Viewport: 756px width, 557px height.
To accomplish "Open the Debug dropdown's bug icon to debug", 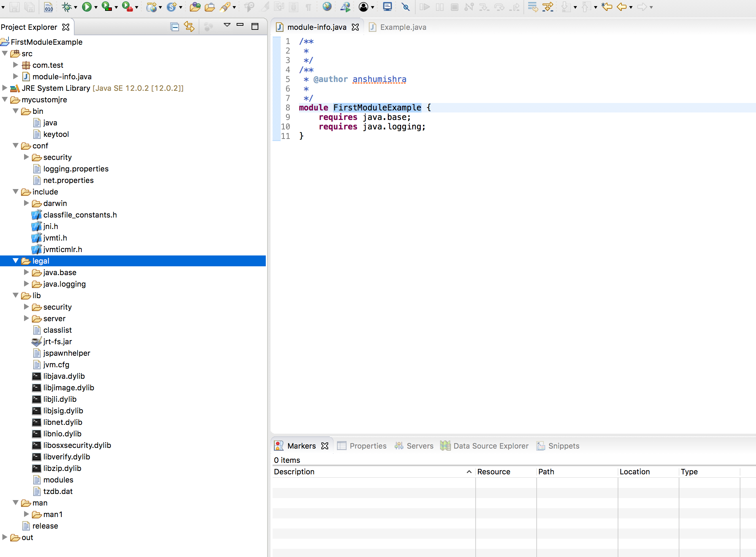I will pyautogui.click(x=67, y=7).
